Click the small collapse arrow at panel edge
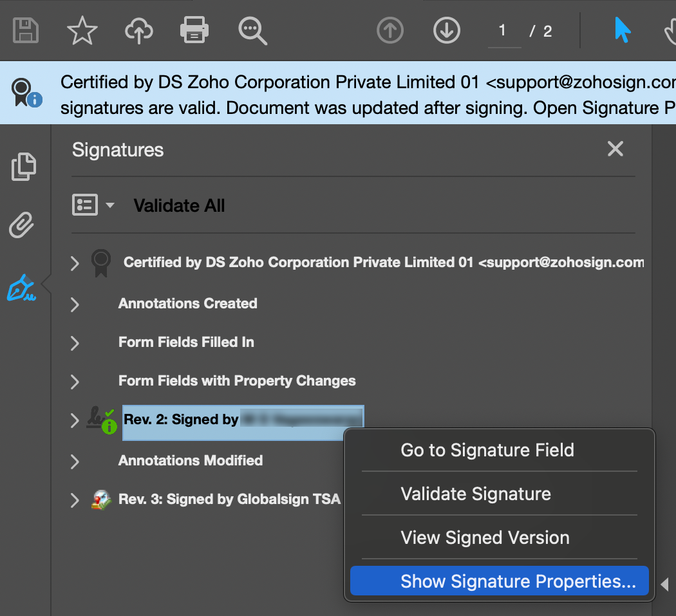Image resolution: width=676 pixels, height=616 pixels. click(665, 584)
